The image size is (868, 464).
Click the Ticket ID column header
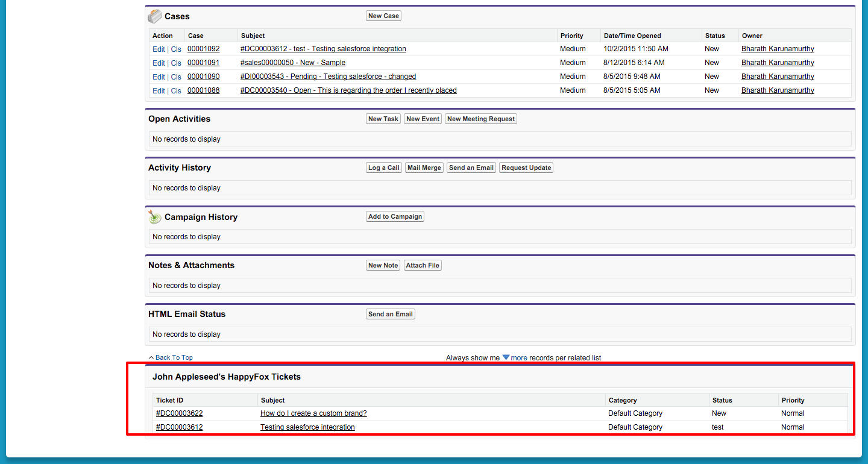click(x=169, y=400)
